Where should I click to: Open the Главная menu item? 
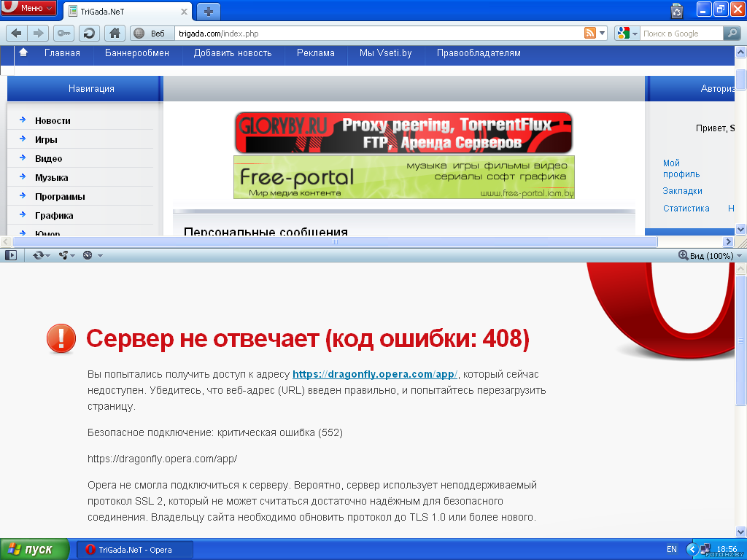coord(63,52)
